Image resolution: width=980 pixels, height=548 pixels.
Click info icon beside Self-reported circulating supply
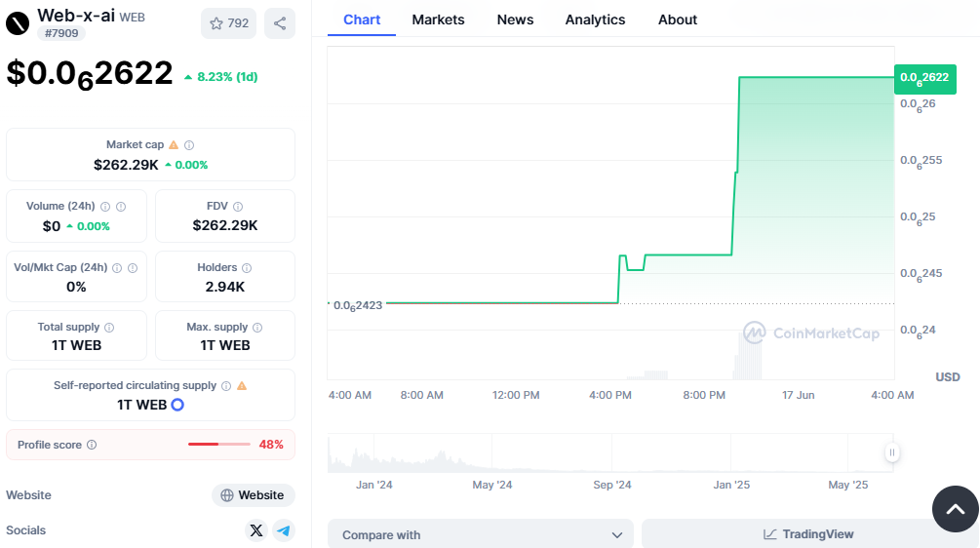coord(226,386)
